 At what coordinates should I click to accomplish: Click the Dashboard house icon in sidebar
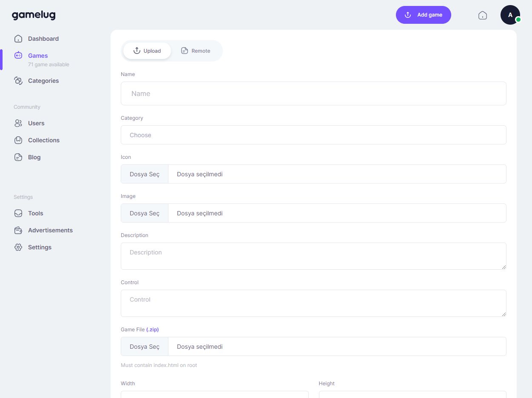(x=18, y=39)
